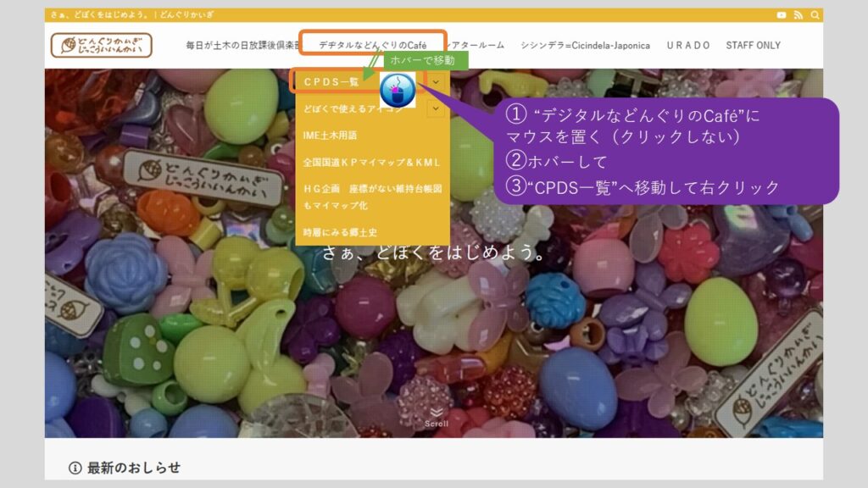
Task: Open the RSS feed icon
Action: point(798,15)
